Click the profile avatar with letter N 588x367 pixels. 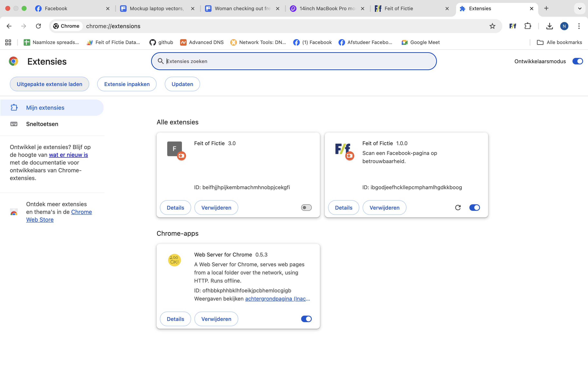(564, 26)
